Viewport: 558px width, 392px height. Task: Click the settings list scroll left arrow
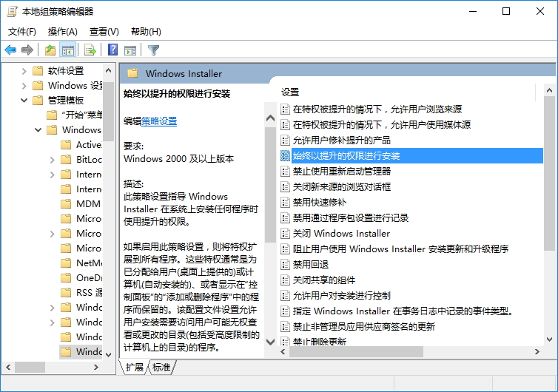pyautogui.click(x=283, y=352)
